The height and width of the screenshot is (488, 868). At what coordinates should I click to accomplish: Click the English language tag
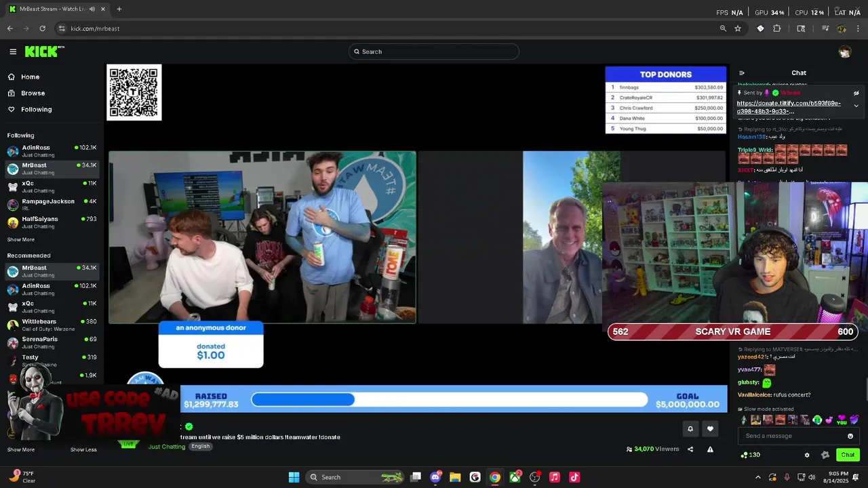tap(200, 447)
